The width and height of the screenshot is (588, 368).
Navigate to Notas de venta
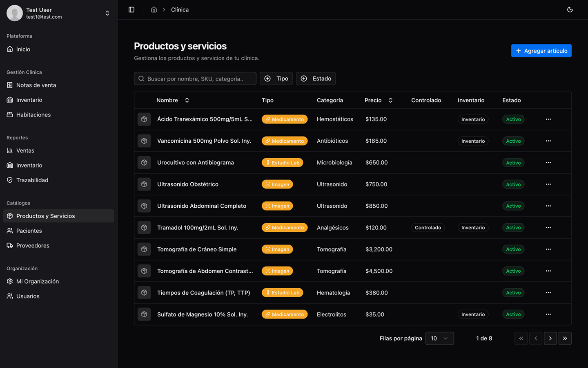click(x=36, y=85)
